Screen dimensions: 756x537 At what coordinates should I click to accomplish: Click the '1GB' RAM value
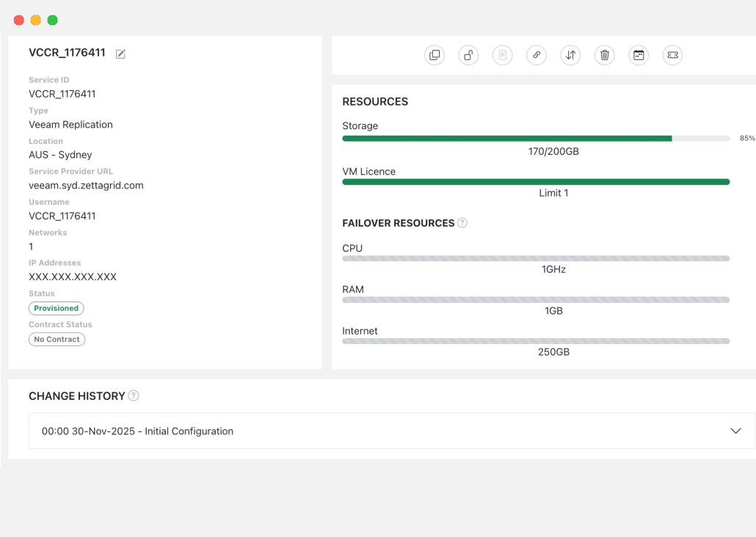(x=553, y=311)
